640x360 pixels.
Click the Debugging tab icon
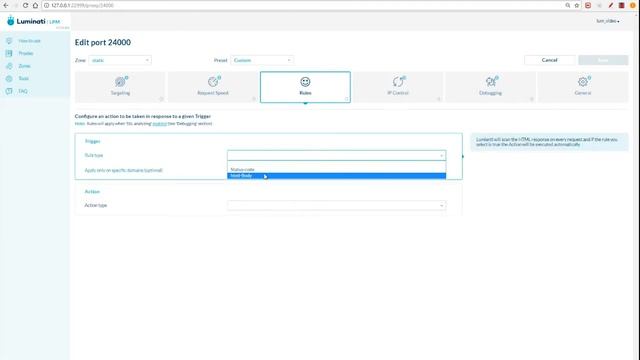pos(491,82)
